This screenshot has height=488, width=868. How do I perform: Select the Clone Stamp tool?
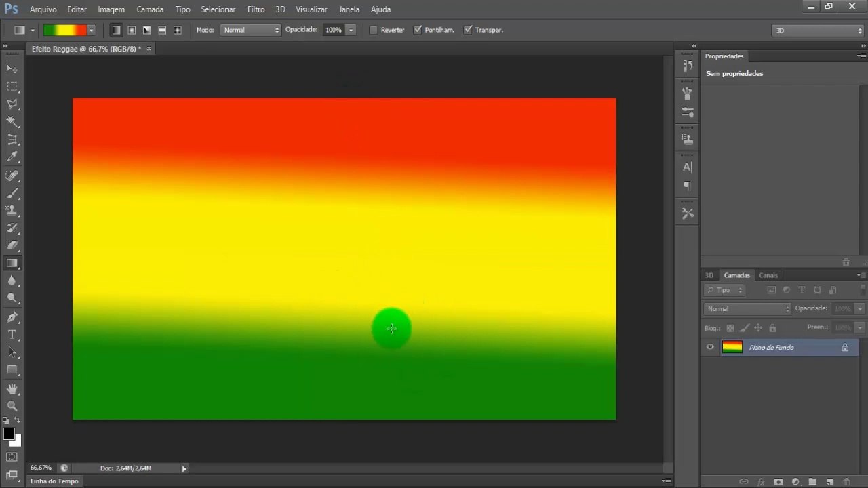[x=12, y=211]
